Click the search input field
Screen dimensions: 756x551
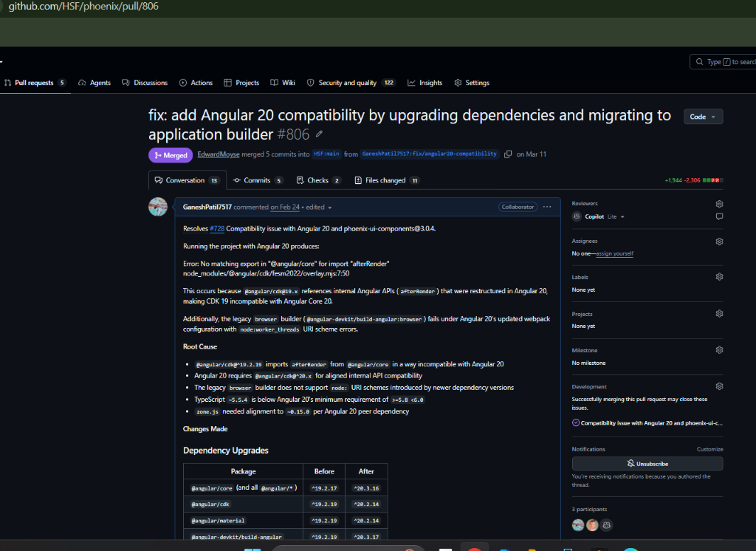724,62
